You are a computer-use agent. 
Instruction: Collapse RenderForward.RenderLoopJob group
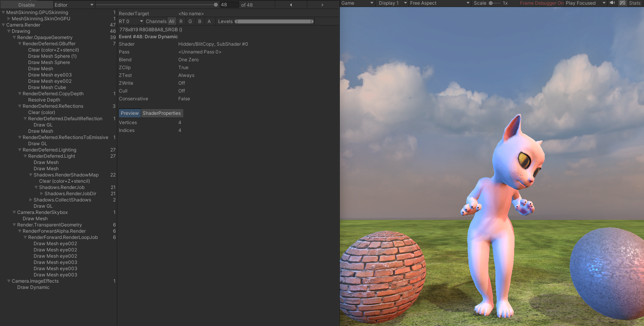coord(25,237)
